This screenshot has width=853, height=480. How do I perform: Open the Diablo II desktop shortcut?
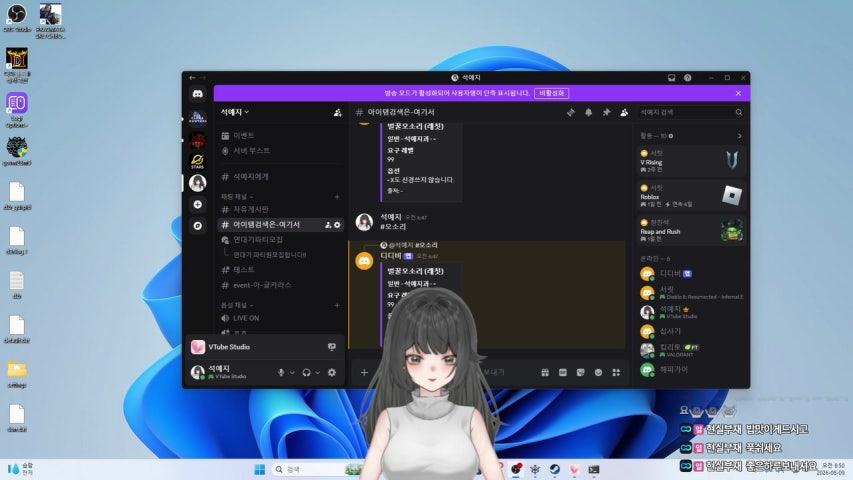[x=17, y=65]
